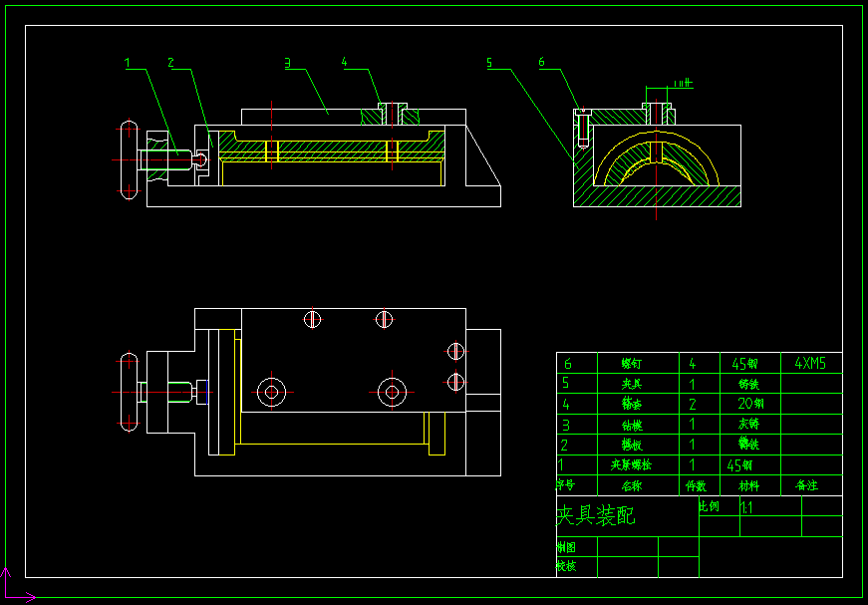This screenshot has height=605, width=868.
Task: Select the 1:1 scale value
Action: coord(746,507)
